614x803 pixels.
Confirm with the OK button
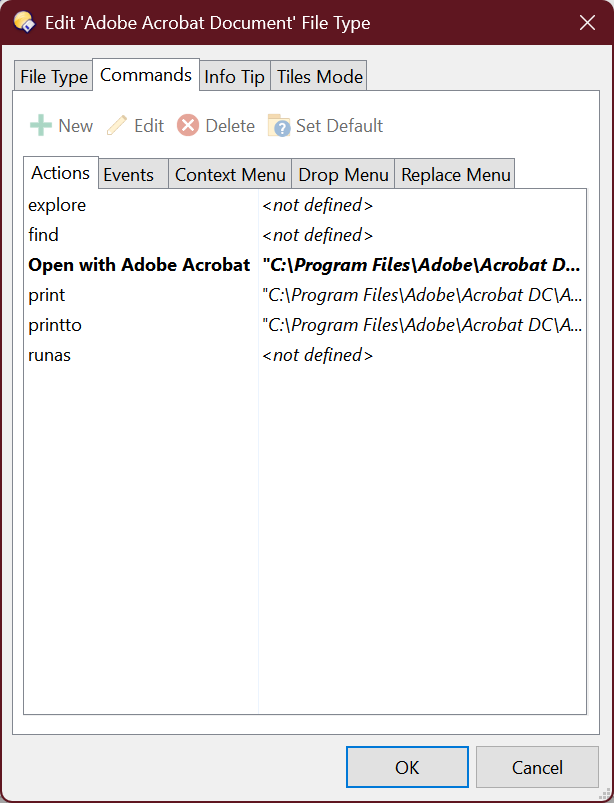[x=407, y=767]
